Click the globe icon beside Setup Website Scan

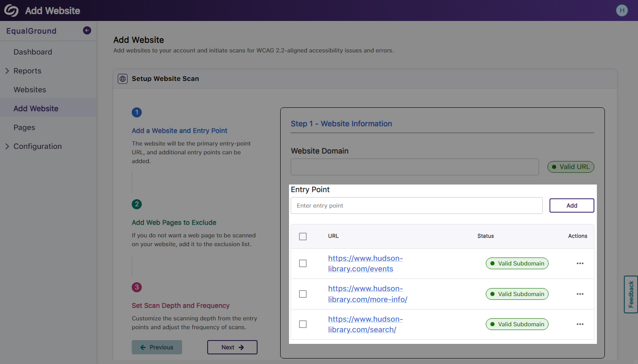pos(122,78)
